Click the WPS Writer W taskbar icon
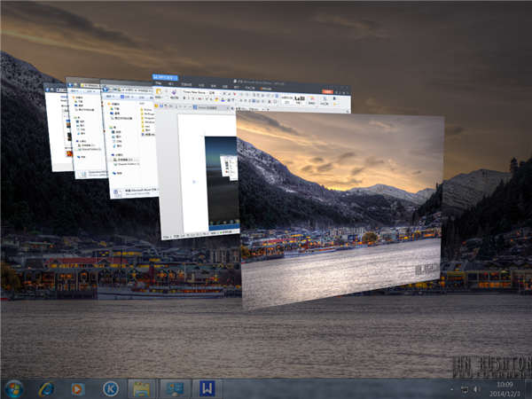The width and height of the screenshot is (532, 399). (207, 388)
